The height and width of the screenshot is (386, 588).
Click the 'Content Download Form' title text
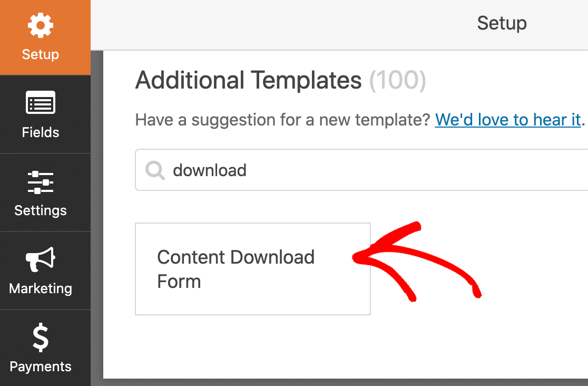[x=236, y=269]
